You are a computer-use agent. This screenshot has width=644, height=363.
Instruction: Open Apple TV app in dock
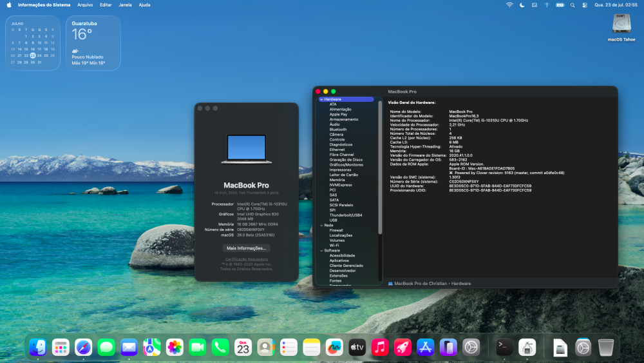(x=357, y=348)
